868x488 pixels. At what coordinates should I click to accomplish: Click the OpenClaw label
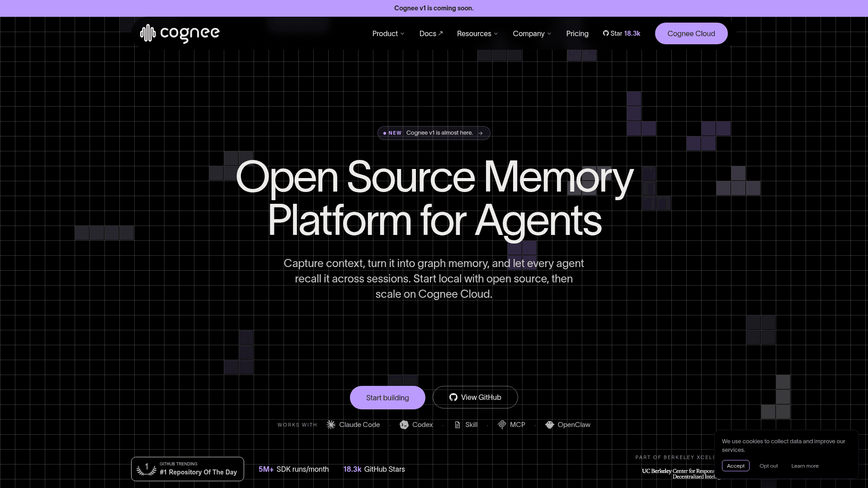click(574, 425)
